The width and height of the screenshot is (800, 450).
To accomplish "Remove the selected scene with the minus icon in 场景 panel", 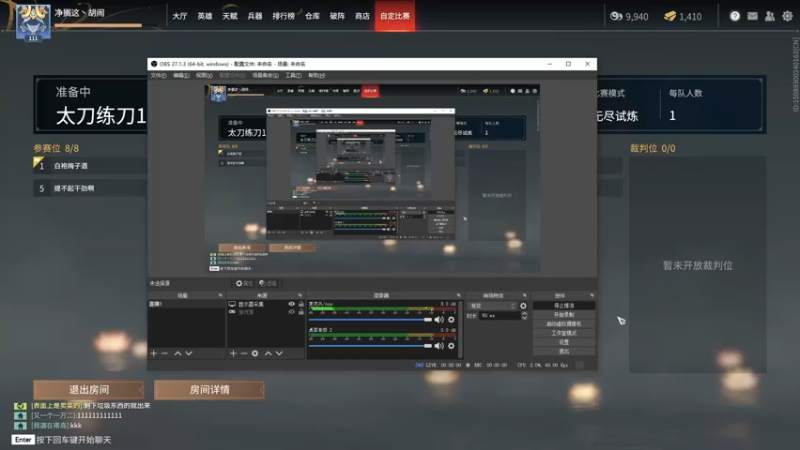I will (x=164, y=353).
